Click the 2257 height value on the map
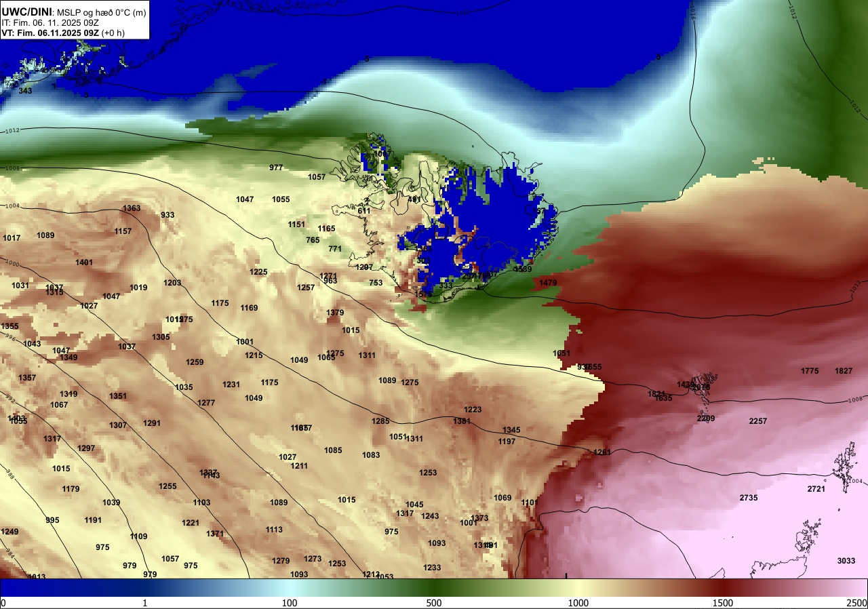Viewport: 868px width, 609px height. [x=758, y=421]
